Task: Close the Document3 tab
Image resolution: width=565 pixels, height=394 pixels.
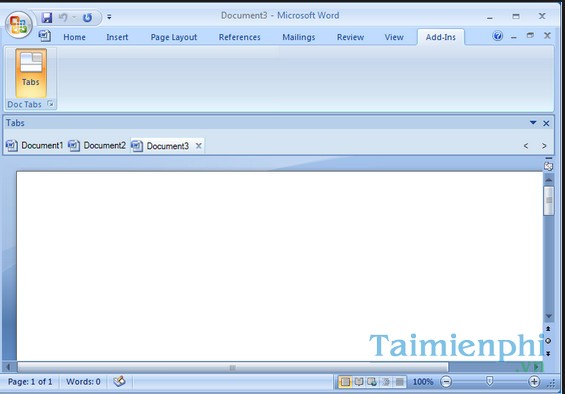Action: click(x=199, y=146)
